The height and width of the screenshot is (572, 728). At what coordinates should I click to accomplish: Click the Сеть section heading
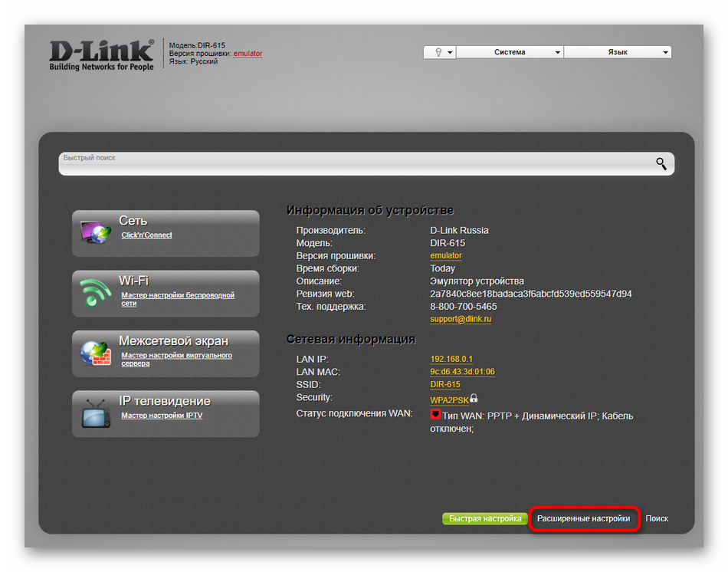[133, 221]
